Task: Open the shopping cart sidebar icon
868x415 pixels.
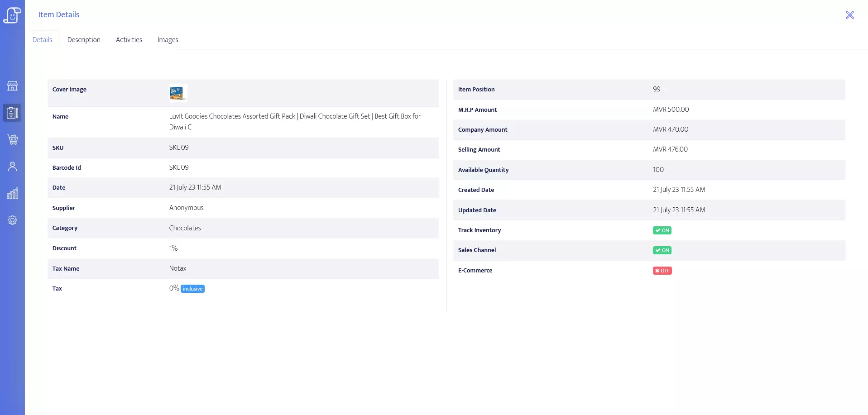Action: pyautogui.click(x=12, y=139)
